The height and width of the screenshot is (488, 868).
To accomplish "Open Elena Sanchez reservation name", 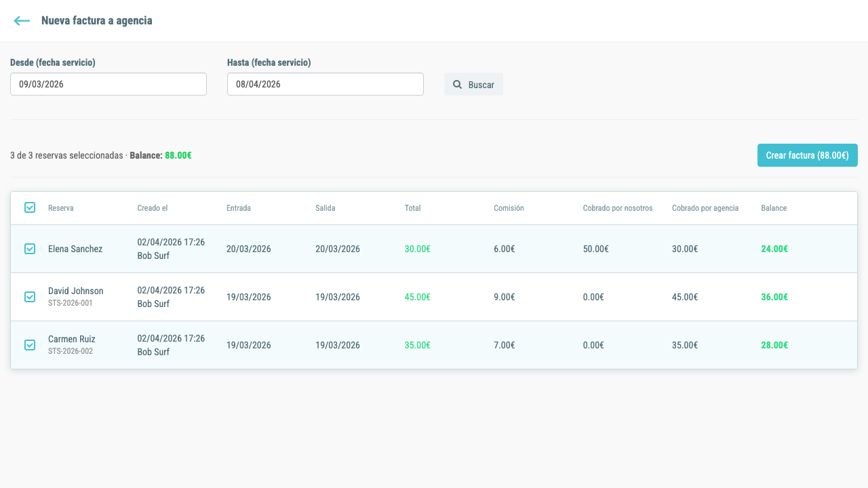I will pyautogui.click(x=75, y=249).
